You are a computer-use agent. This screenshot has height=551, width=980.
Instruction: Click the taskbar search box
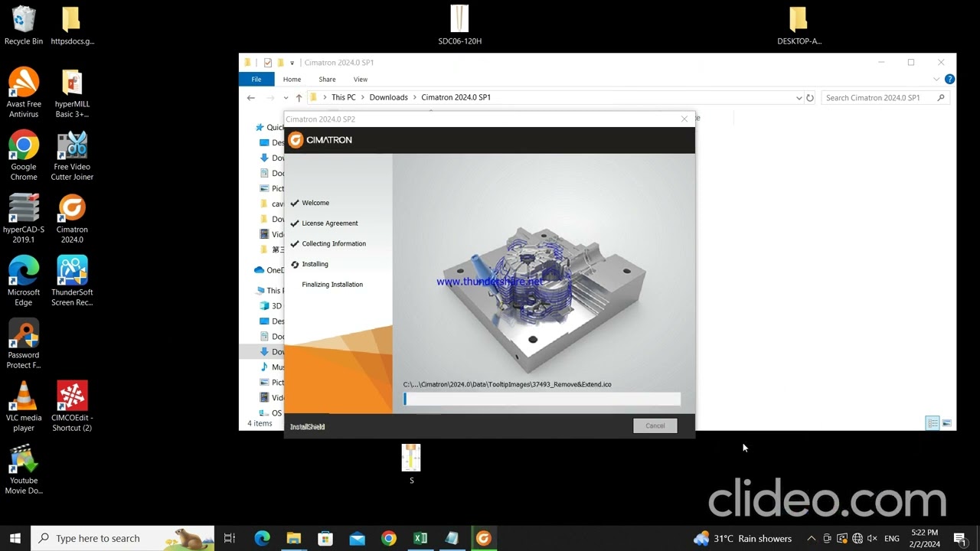tap(122, 538)
